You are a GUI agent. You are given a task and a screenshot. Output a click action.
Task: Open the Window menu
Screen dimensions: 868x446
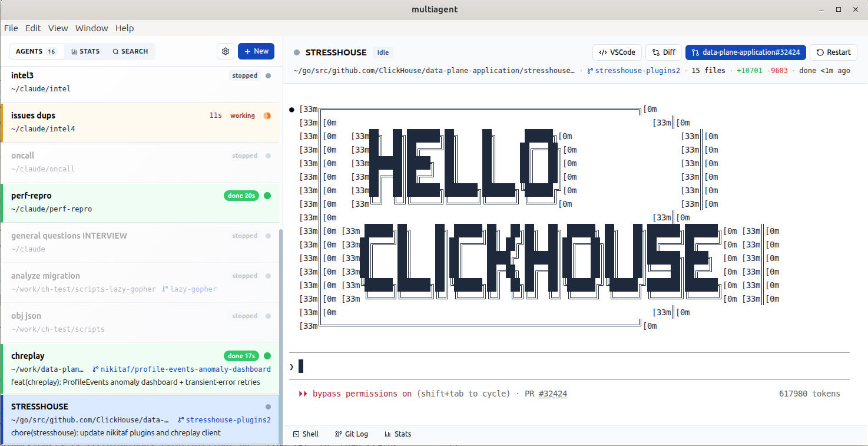point(92,28)
